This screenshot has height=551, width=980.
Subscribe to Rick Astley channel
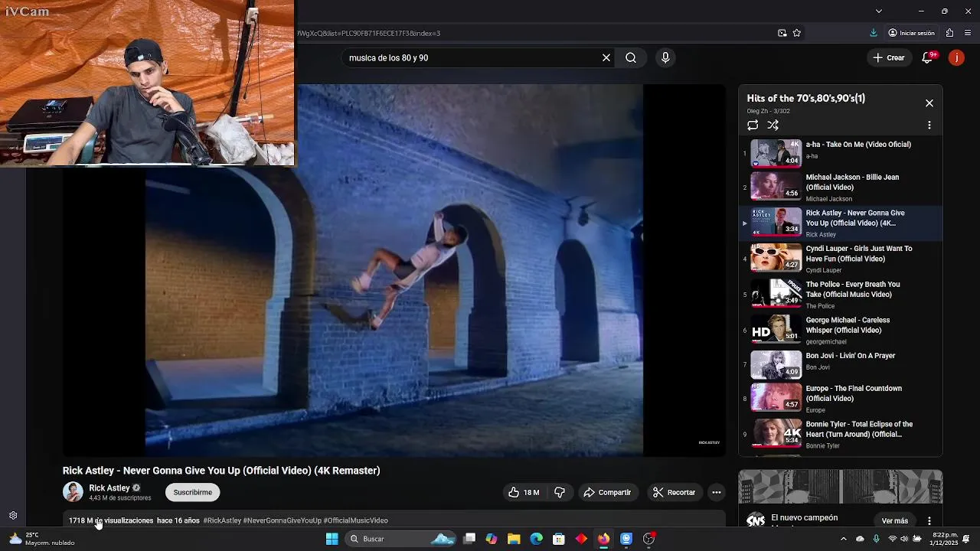192,492
